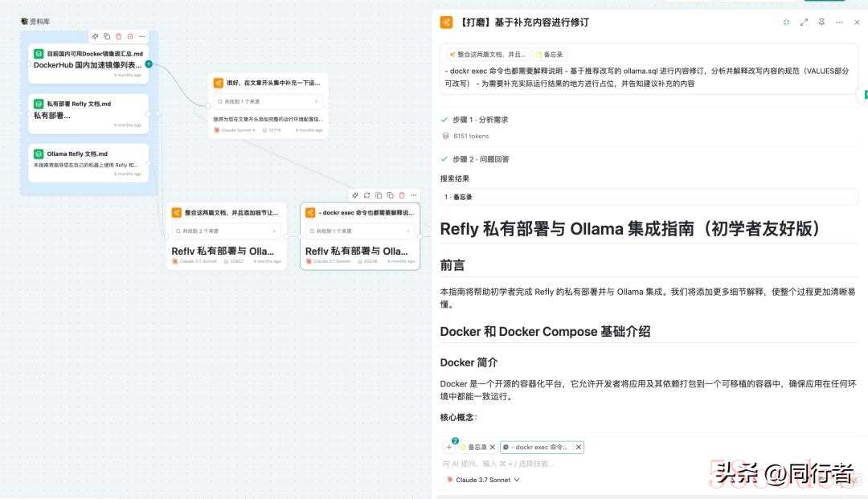868x499 pixels.
Task: Click the copy icon in the 资料库 group toolbar
Action: tap(107, 36)
